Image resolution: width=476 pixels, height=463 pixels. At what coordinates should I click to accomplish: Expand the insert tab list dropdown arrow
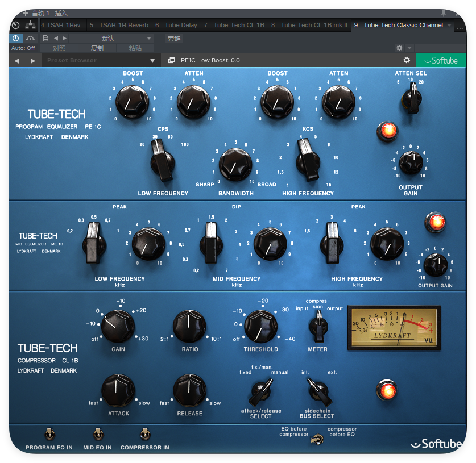(x=449, y=25)
